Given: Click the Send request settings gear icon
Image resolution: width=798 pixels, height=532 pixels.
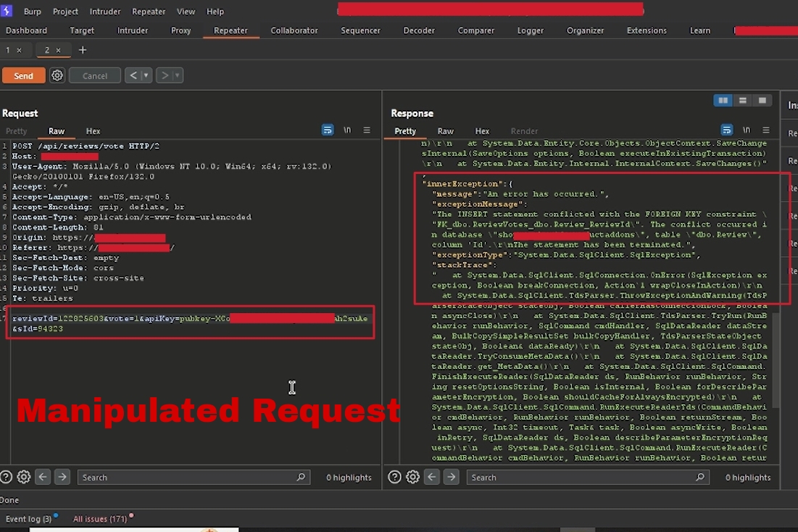Looking at the screenshot, I should pos(57,75).
